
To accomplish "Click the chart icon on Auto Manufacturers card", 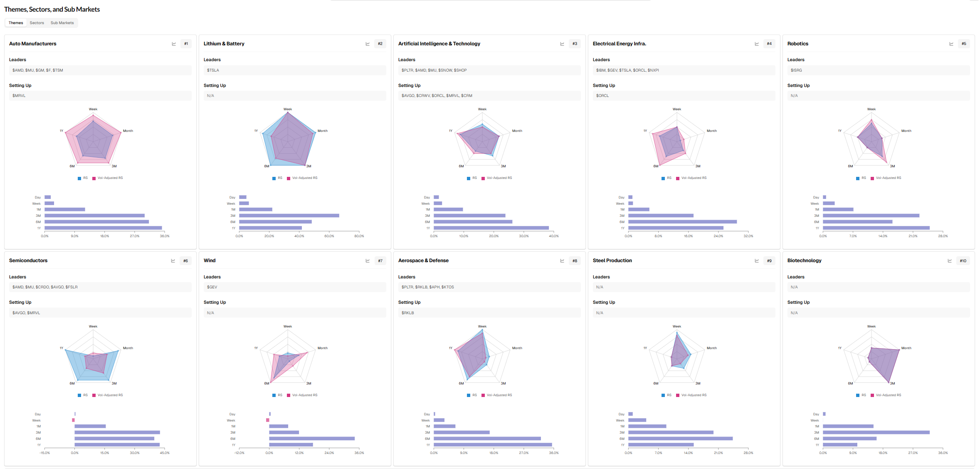I will (174, 44).
